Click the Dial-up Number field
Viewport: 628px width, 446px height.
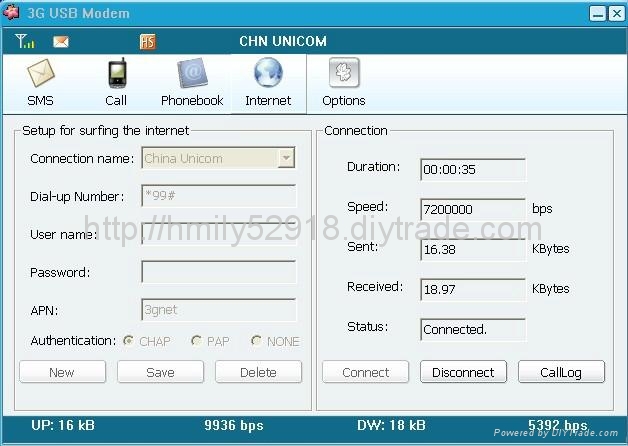219,196
